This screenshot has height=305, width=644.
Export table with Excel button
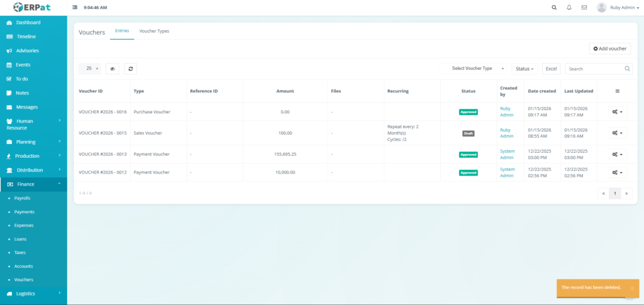pos(551,69)
